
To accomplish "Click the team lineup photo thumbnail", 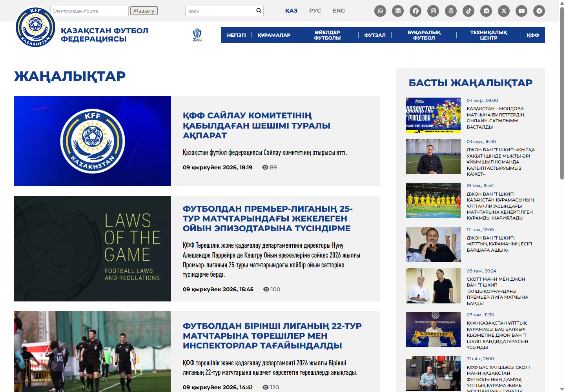I will point(433,200).
